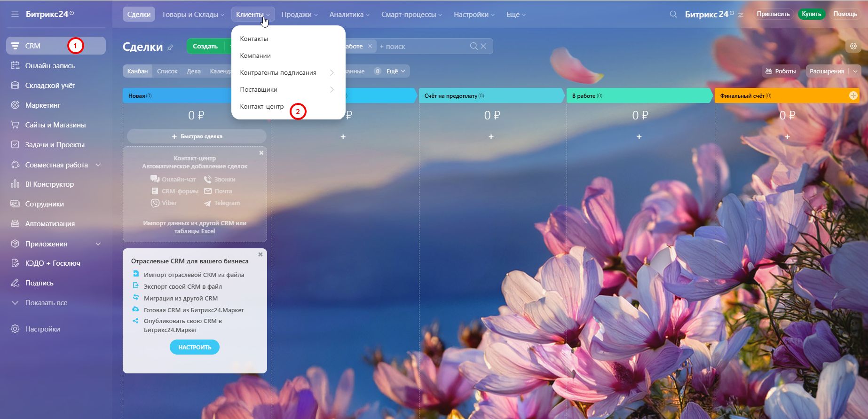This screenshot has width=868, height=419.
Task: Remove the active filter chip with its X
Action: click(x=370, y=46)
